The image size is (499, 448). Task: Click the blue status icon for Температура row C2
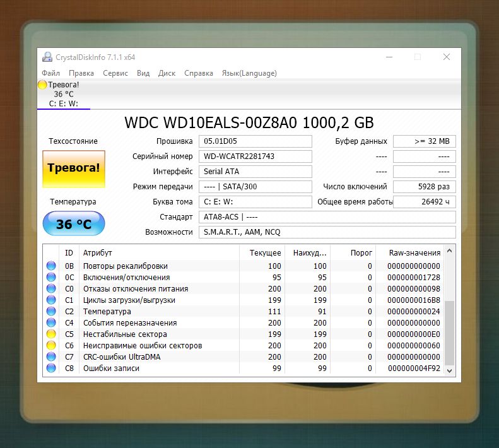(51, 312)
